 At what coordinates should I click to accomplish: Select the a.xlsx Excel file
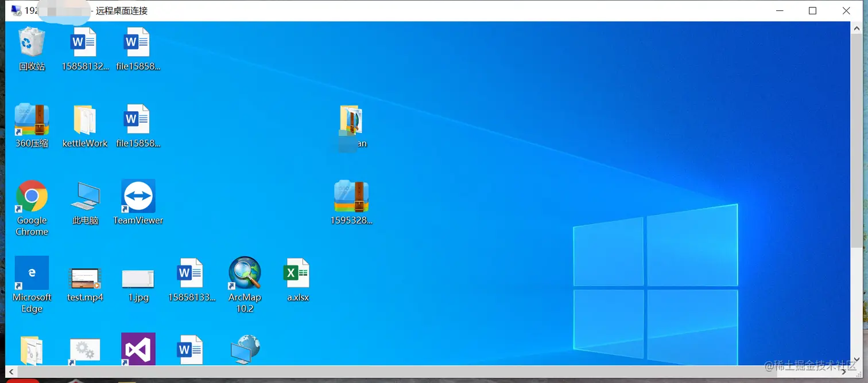(x=298, y=279)
